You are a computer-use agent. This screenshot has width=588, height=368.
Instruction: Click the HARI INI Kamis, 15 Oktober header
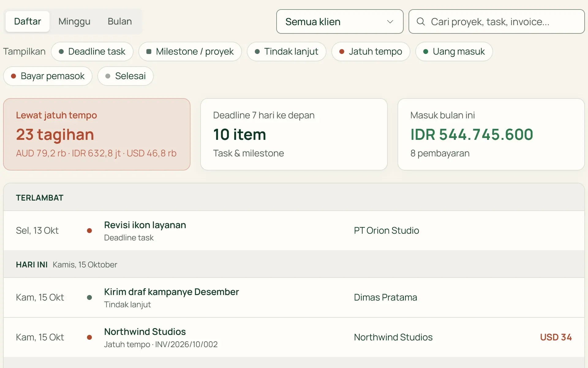tap(294, 265)
